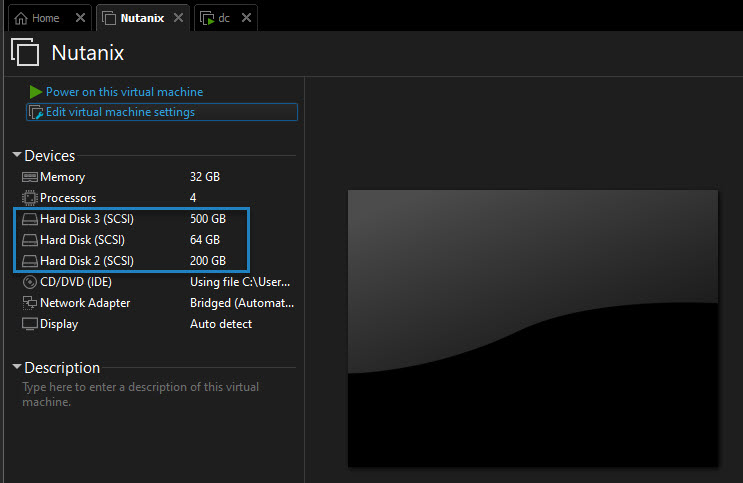Image resolution: width=743 pixels, height=483 pixels.
Task: Click the Edit settings wrench icon
Action: point(36,112)
